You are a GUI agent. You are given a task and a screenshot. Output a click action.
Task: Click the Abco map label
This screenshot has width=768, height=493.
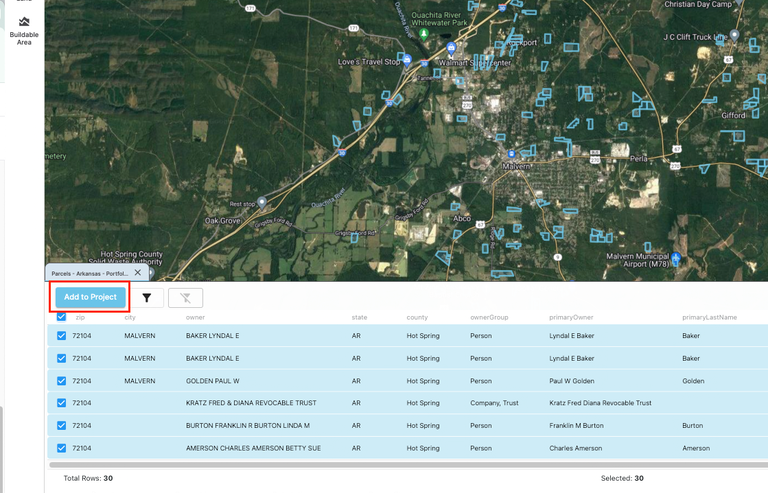[461, 218]
